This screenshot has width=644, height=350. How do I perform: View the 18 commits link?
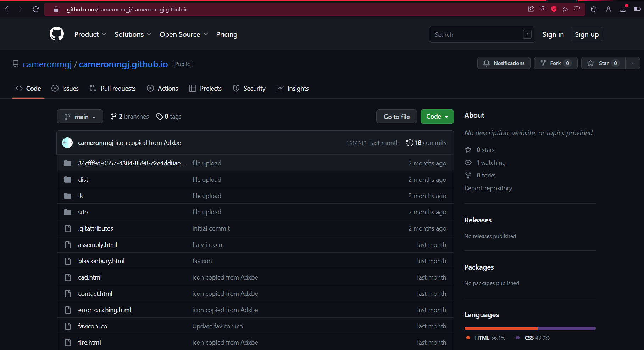tap(426, 143)
